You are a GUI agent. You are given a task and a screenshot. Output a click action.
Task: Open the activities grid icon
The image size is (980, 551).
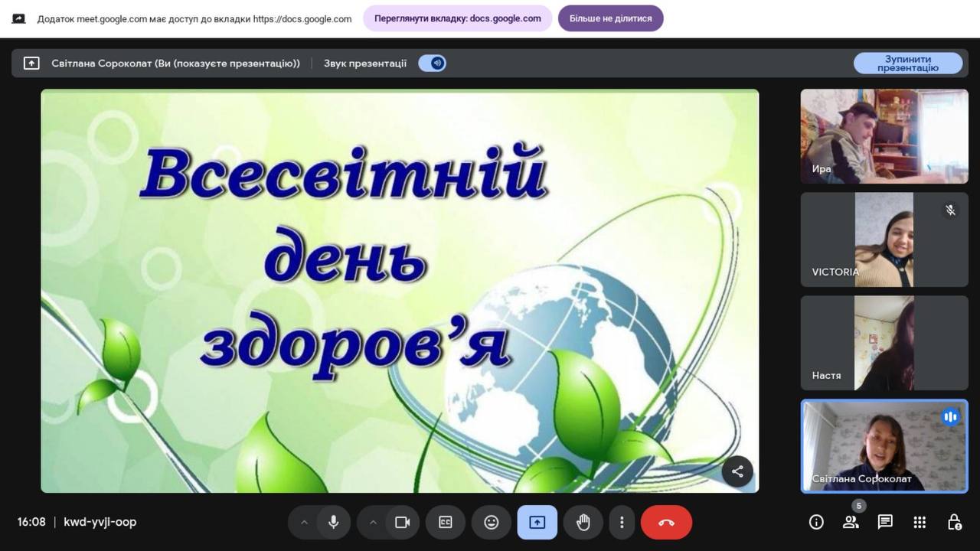click(x=920, y=522)
